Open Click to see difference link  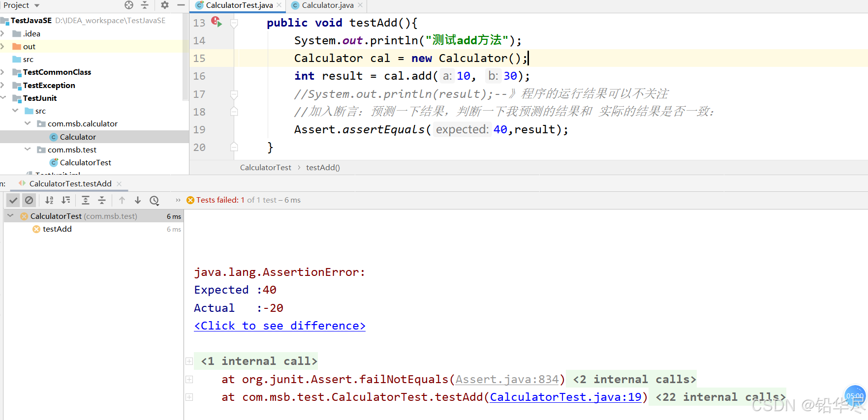(279, 326)
